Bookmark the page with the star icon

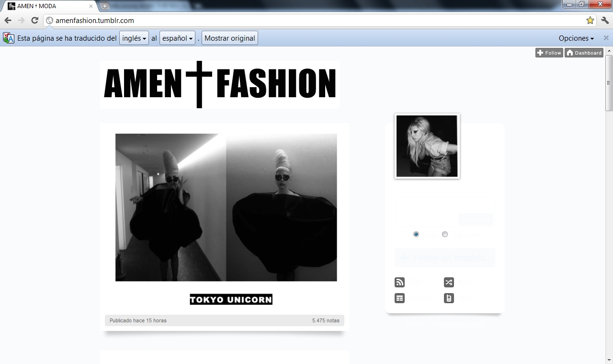pos(590,21)
